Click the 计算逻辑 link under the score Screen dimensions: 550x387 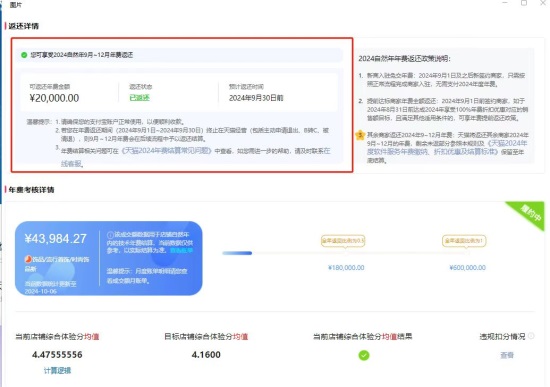point(57,371)
